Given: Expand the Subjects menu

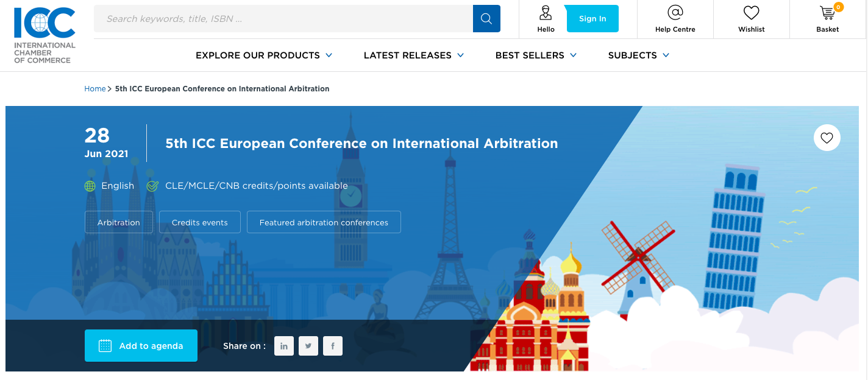Looking at the screenshot, I should (x=639, y=55).
